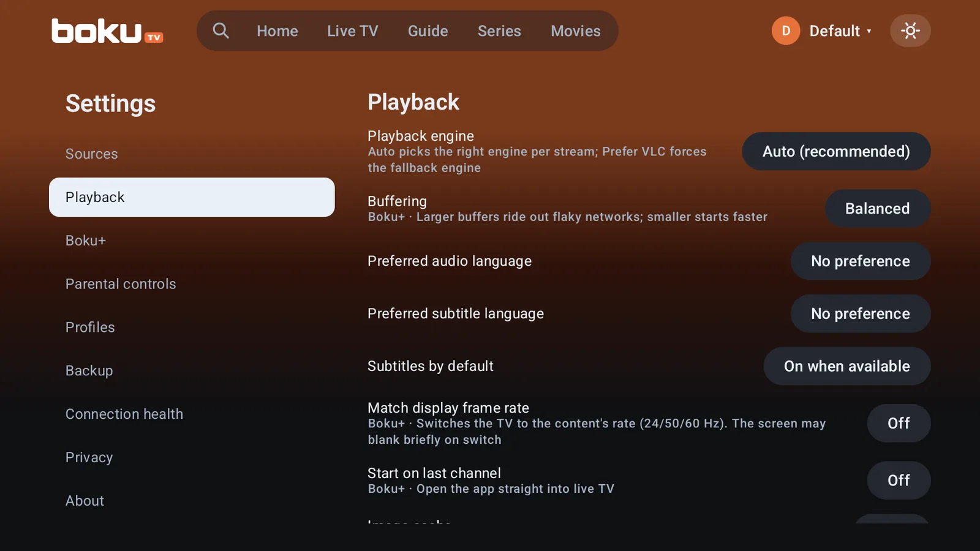
Task: Open Privacy settings section
Action: 192,458
